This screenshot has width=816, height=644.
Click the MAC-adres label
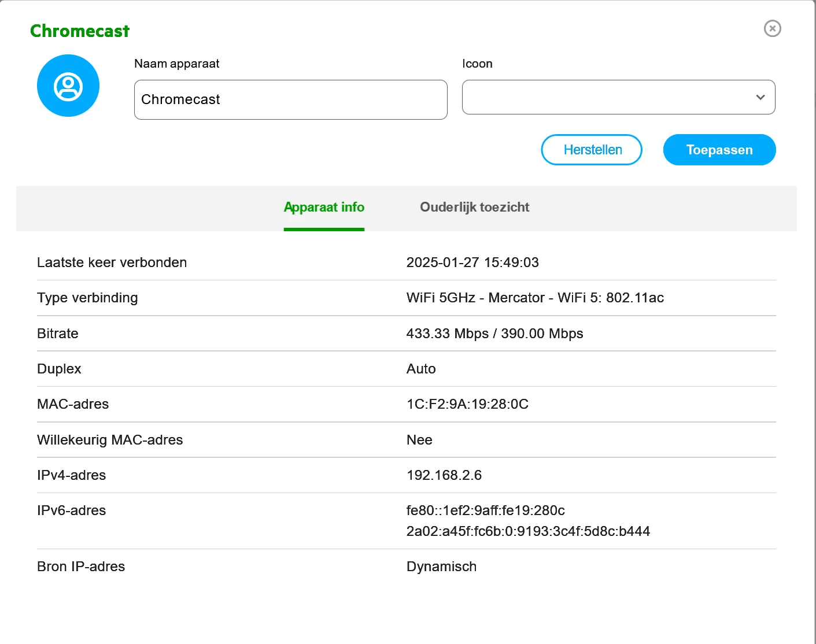tap(73, 404)
